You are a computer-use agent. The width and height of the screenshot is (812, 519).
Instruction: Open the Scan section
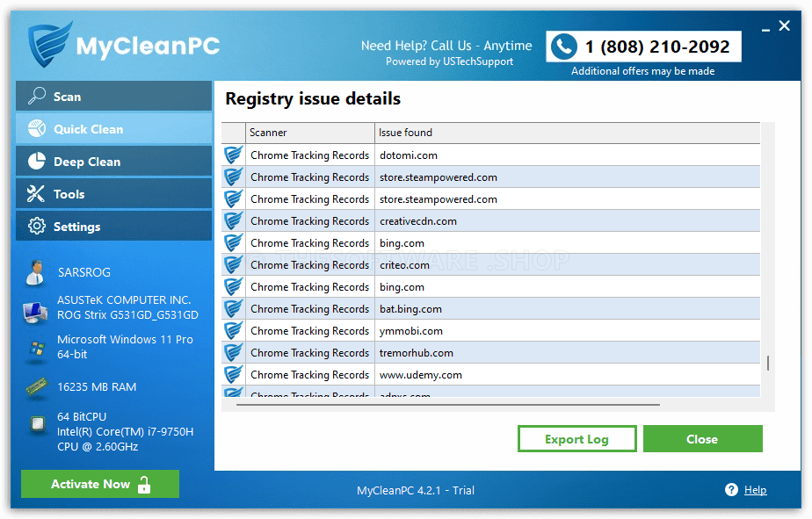point(114,96)
